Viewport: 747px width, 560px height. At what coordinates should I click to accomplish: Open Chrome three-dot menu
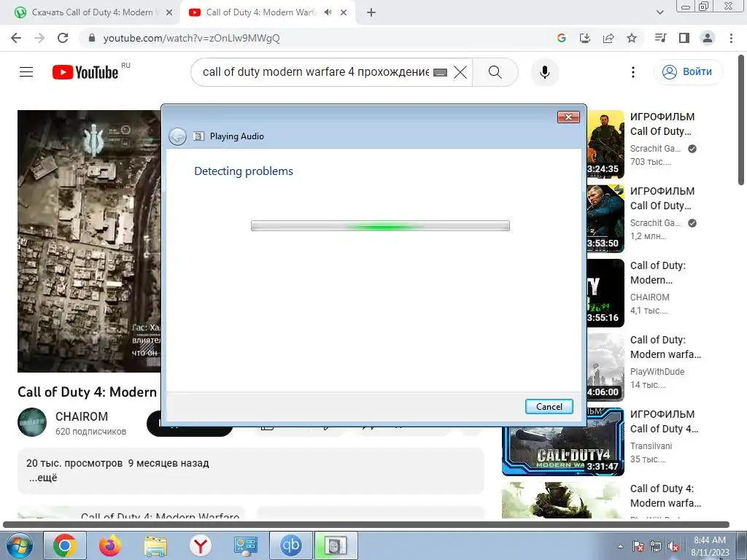tap(731, 38)
